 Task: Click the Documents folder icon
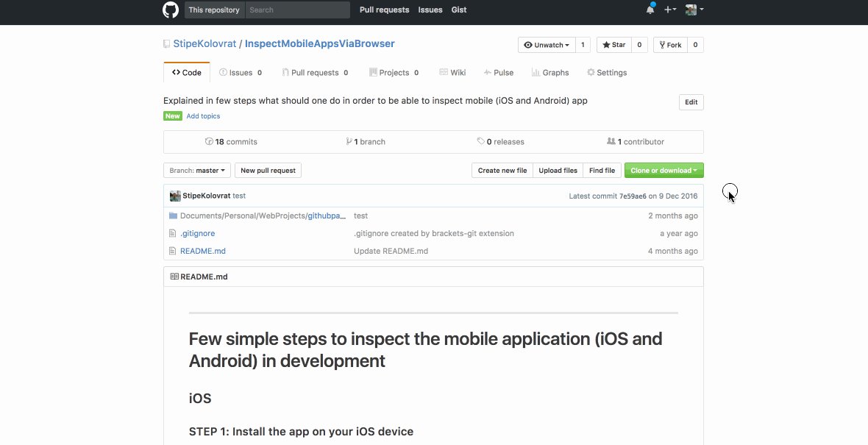click(173, 216)
